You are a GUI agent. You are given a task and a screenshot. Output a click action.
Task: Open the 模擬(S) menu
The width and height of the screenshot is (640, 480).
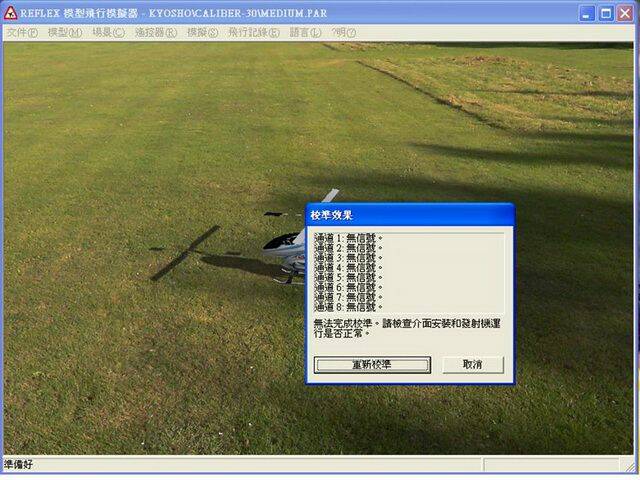pyautogui.click(x=202, y=33)
